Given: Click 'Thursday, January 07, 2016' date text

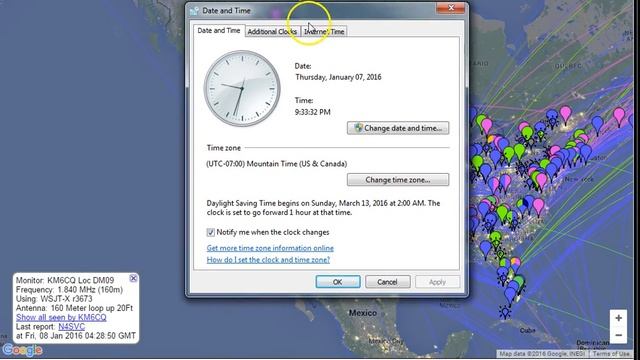Looking at the screenshot, I should click(338, 77).
